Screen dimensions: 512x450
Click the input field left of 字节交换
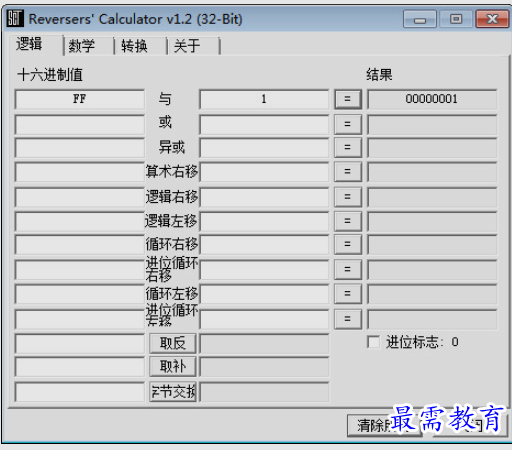(80, 392)
